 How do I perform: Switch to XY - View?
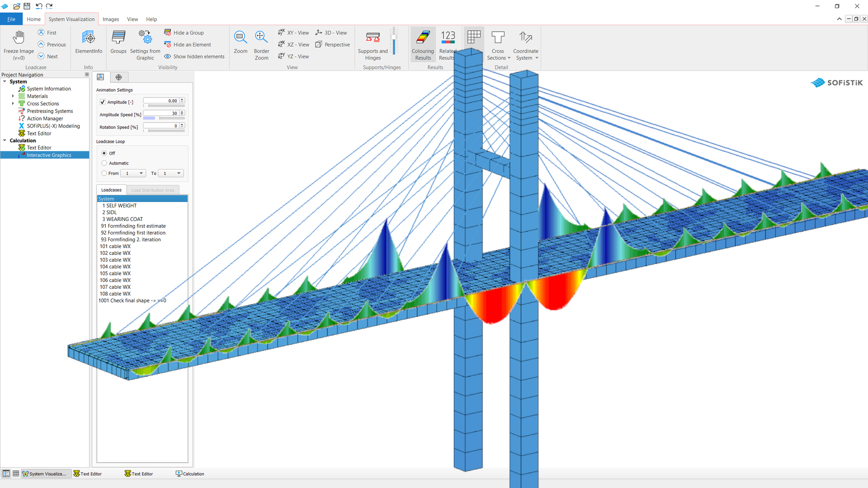click(x=294, y=33)
